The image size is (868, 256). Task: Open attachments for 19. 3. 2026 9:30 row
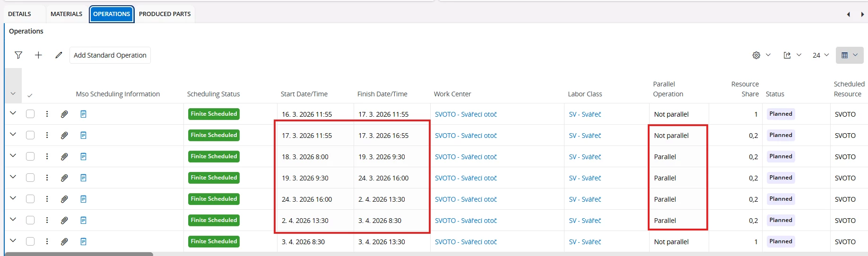pyautogui.click(x=64, y=178)
